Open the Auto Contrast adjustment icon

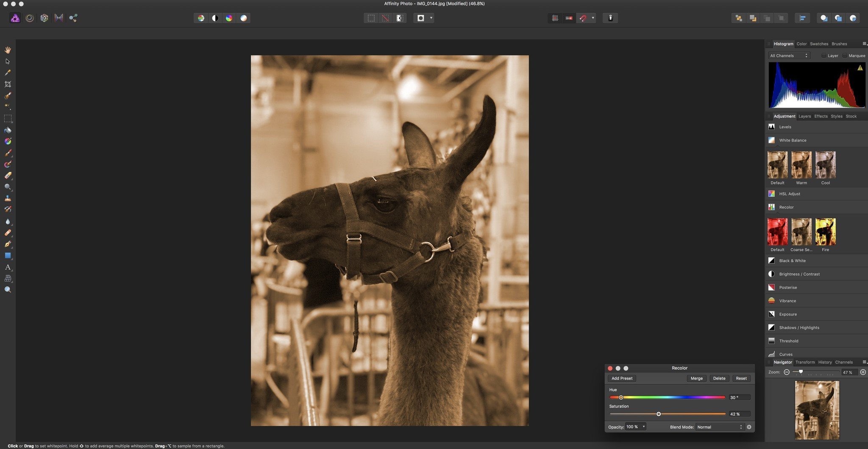215,18
